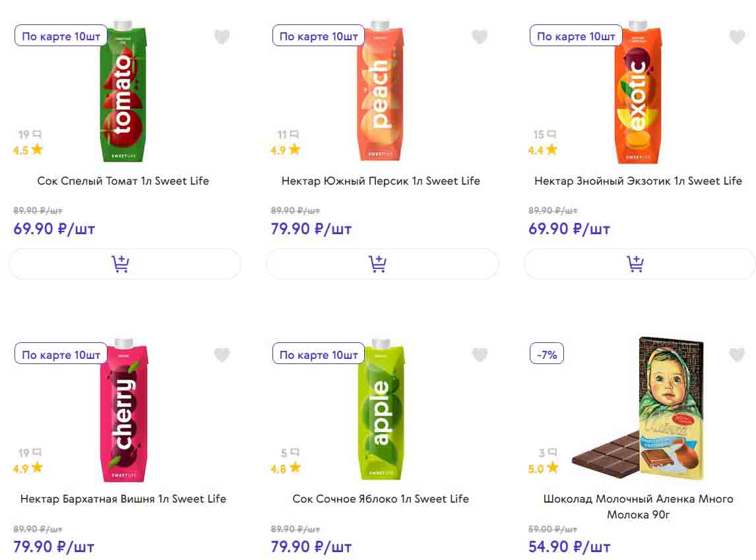This screenshot has height=560, width=756.
Task: Click 'По карте 10шт' badge on cherry nectar
Action: coord(61,355)
